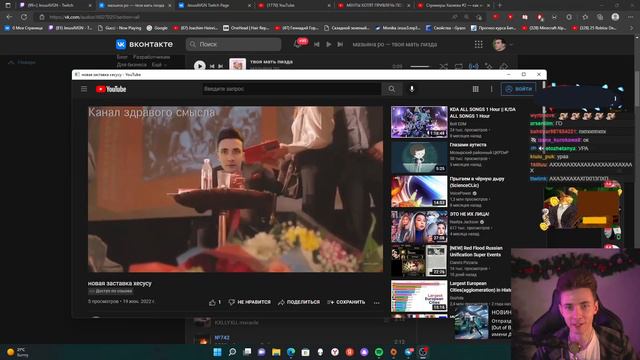This screenshot has height=360, width=640.
Task: Click the browser back arrow
Action: (x=9, y=17)
